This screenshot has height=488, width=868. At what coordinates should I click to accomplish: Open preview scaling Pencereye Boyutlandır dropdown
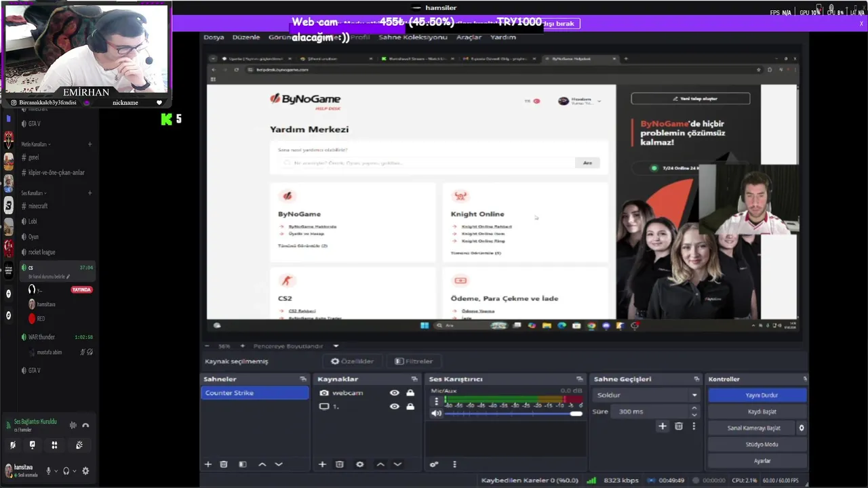click(335, 346)
